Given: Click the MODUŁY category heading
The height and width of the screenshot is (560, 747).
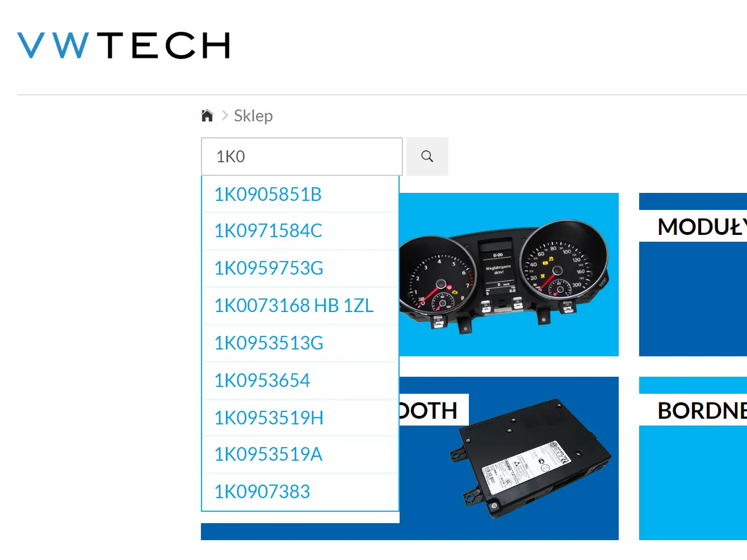Looking at the screenshot, I should tap(702, 227).
